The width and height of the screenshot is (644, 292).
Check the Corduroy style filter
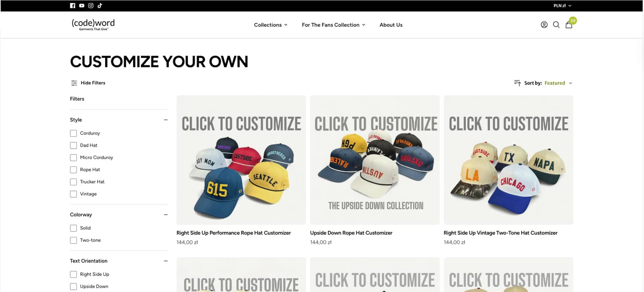tap(73, 133)
